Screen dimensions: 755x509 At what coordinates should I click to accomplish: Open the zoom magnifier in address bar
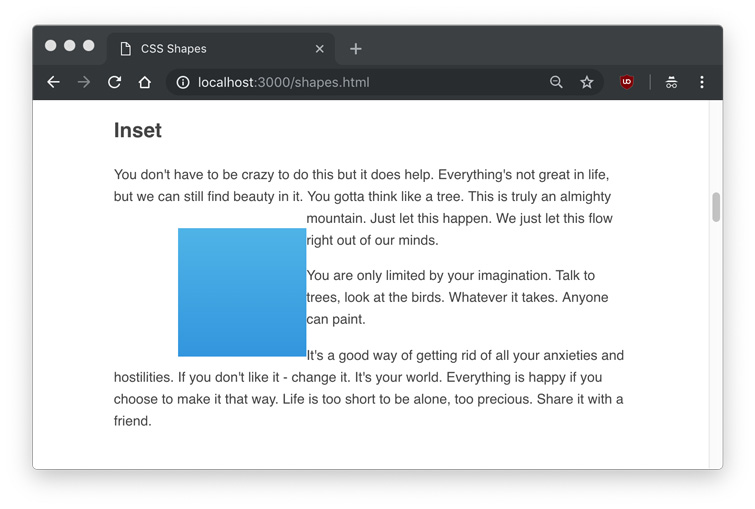coord(556,82)
